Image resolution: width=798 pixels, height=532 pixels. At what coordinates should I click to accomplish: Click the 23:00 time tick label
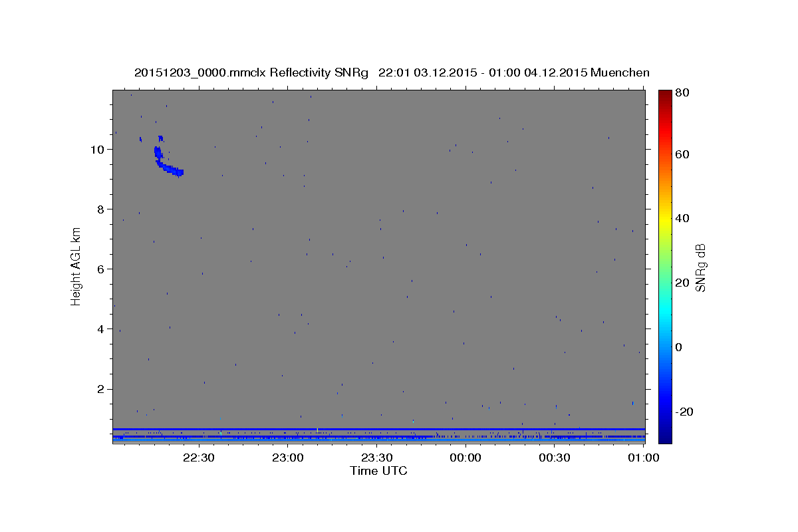coord(288,458)
